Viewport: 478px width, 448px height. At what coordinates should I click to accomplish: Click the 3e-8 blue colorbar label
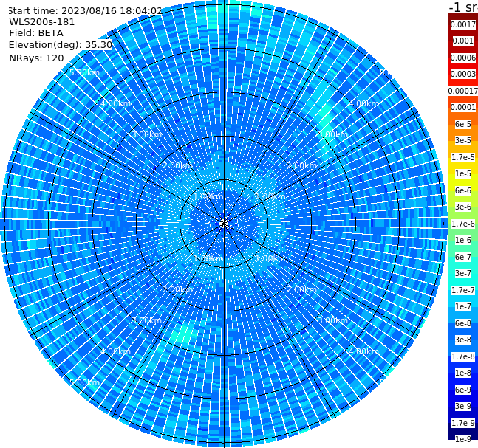point(463,340)
